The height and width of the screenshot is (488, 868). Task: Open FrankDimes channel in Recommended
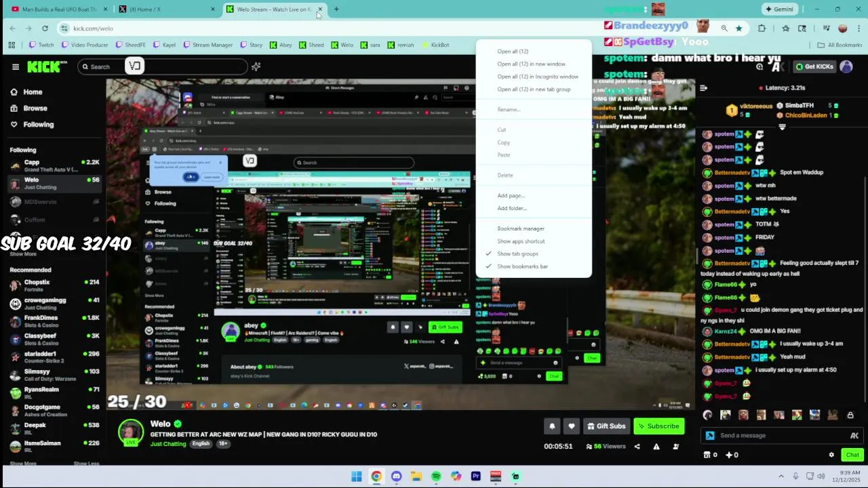[x=54, y=321]
